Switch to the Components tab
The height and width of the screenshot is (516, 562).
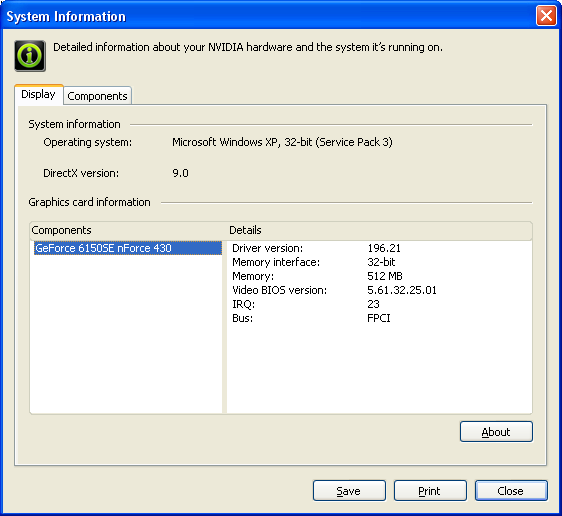pyautogui.click(x=97, y=96)
